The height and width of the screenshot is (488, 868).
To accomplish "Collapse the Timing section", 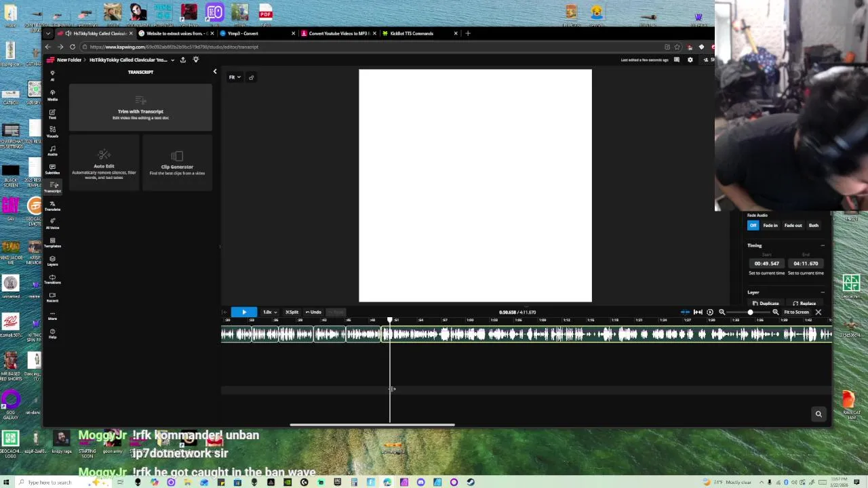I will pos(823,245).
